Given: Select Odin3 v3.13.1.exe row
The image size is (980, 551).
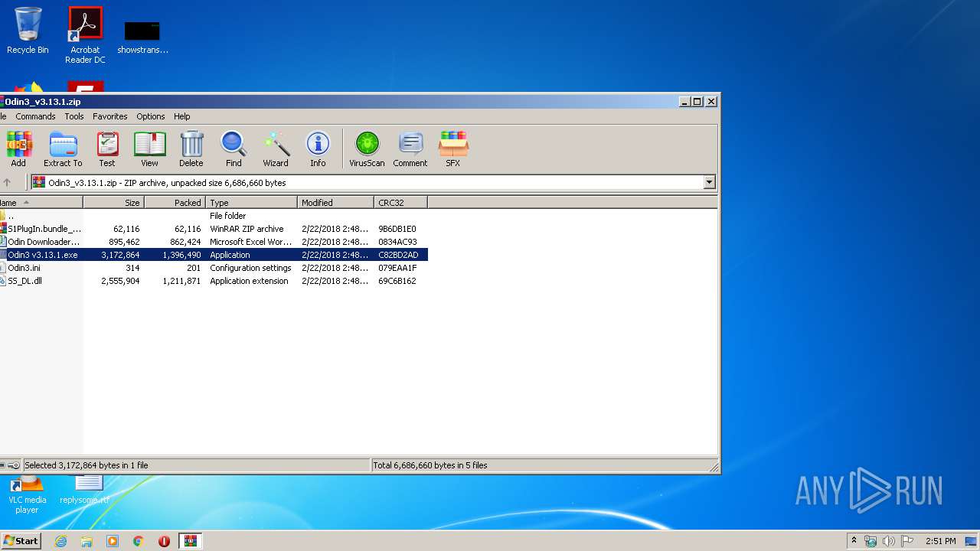Looking at the screenshot, I should [x=214, y=255].
